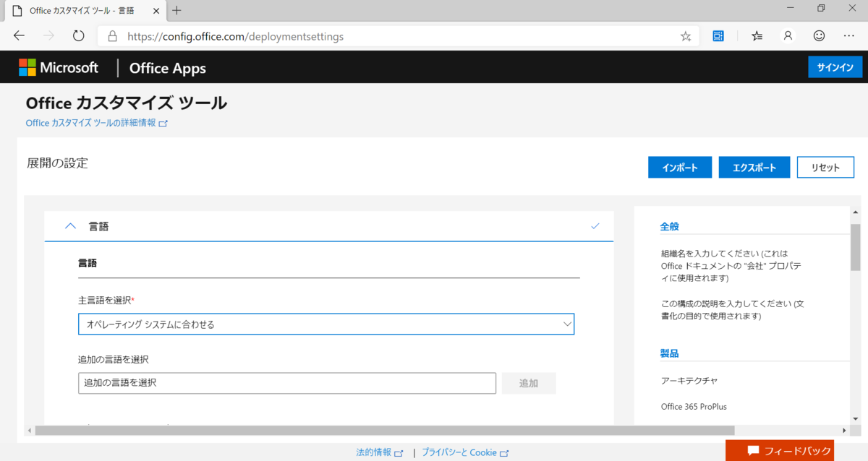Close the Office カスタマイズ ツール tab
The height and width of the screenshot is (461, 868).
coord(156,11)
